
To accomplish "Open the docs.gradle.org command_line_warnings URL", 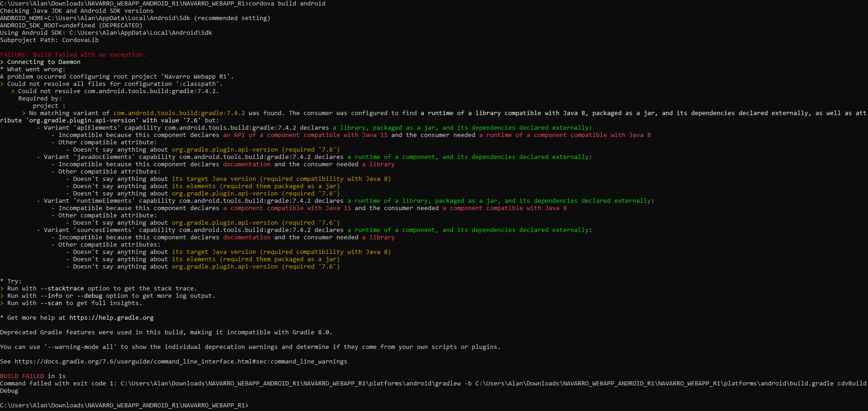I will click(181, 362).
